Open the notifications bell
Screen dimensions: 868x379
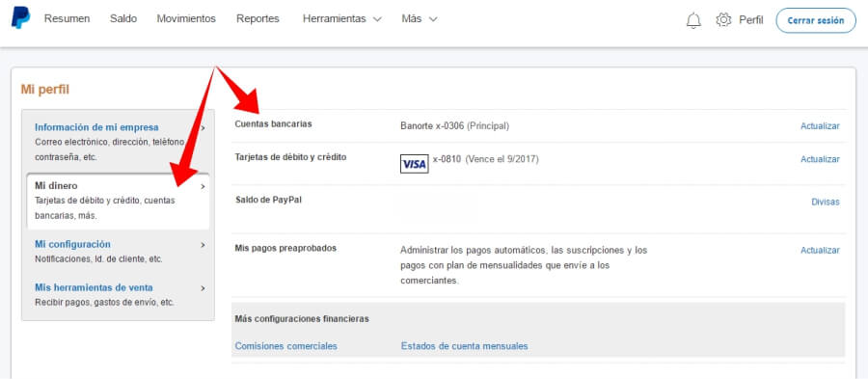pyautogui.click(x=693, y=20)
